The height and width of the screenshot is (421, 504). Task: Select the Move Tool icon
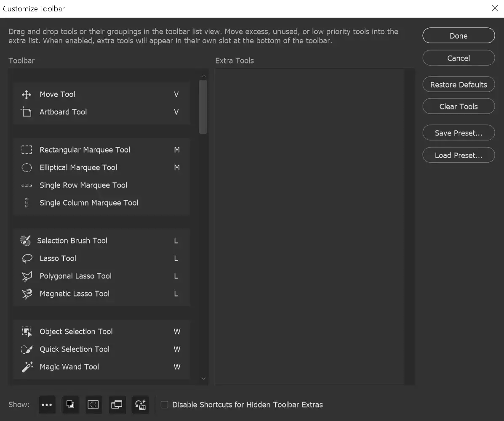pyautogui.click(x=26, y=94)
